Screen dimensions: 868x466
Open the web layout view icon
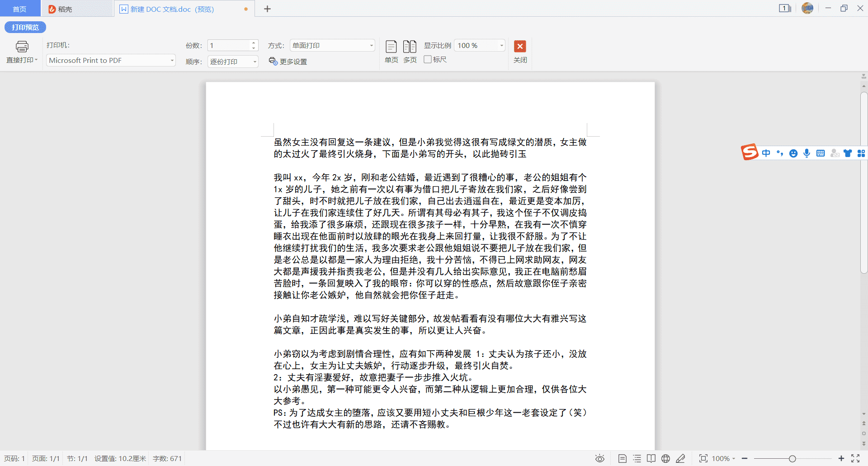point(665,458)
